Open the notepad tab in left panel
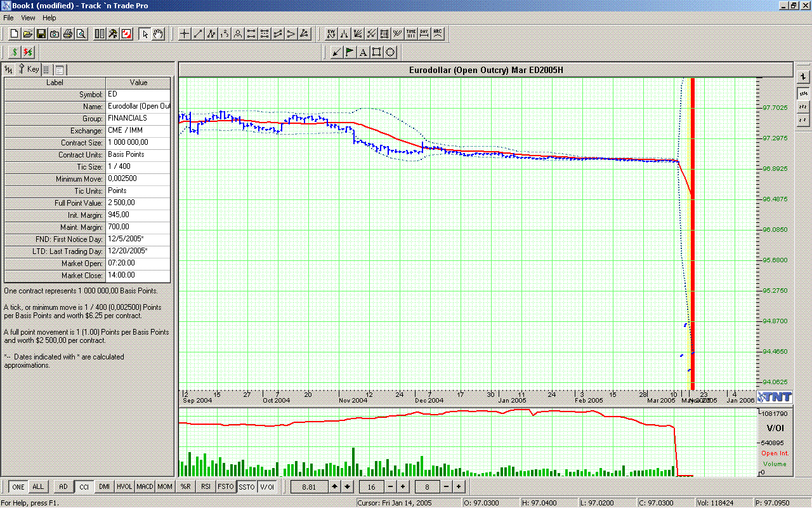The width and height of the screenshot is (812, 508). 60,69
